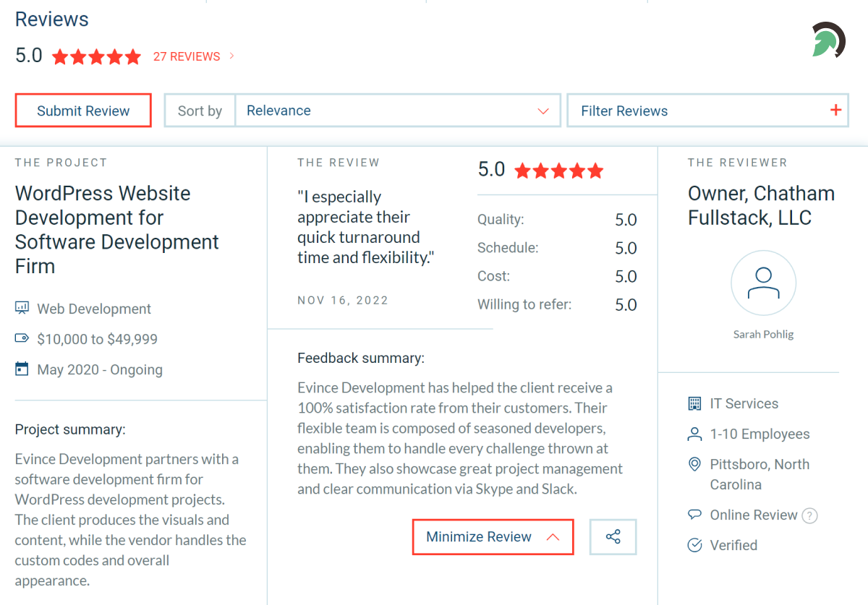Click the people icon beside 1-10 Employees
The height and width of the screenshot is (605, 868).
pos(695,434)
